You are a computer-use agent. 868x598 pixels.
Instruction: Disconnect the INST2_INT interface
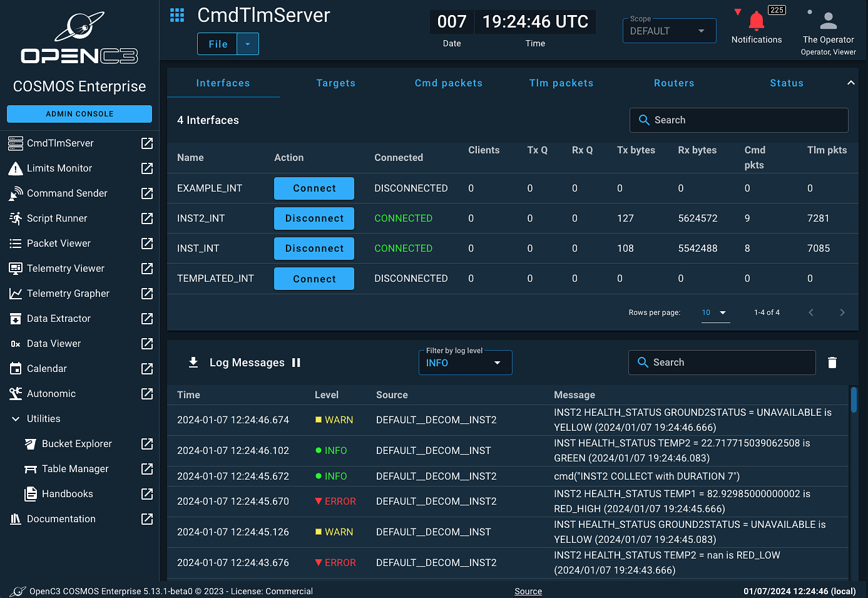tap(314, 219)
